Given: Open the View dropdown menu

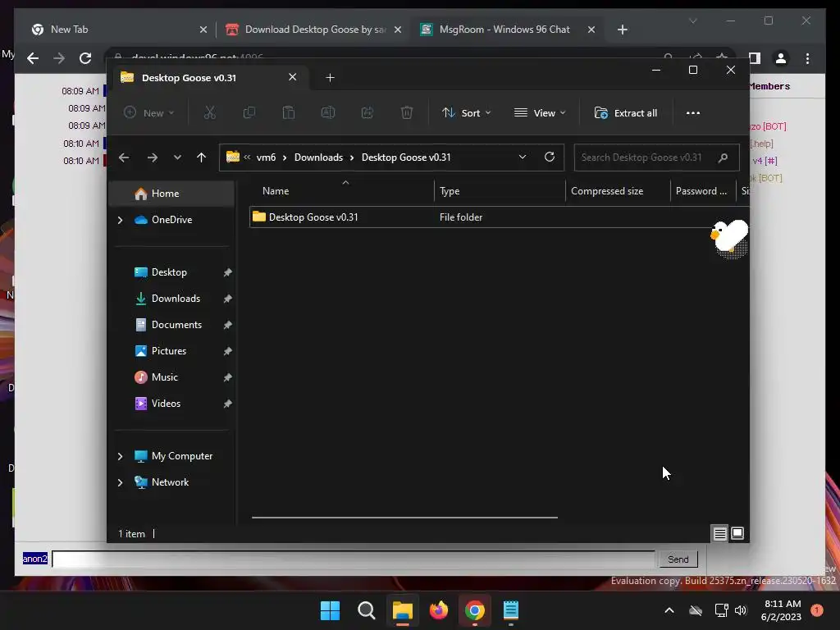Looking at the screenshot, I should pyautogui.click(x=540, y=112).
